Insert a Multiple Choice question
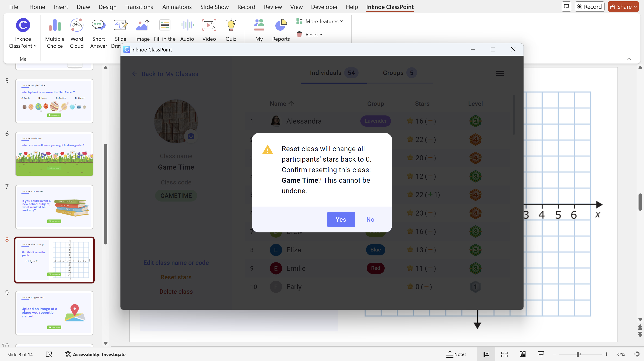Image resolution: width=644 pixels, height=361 pixels. [x=55, y=33]
